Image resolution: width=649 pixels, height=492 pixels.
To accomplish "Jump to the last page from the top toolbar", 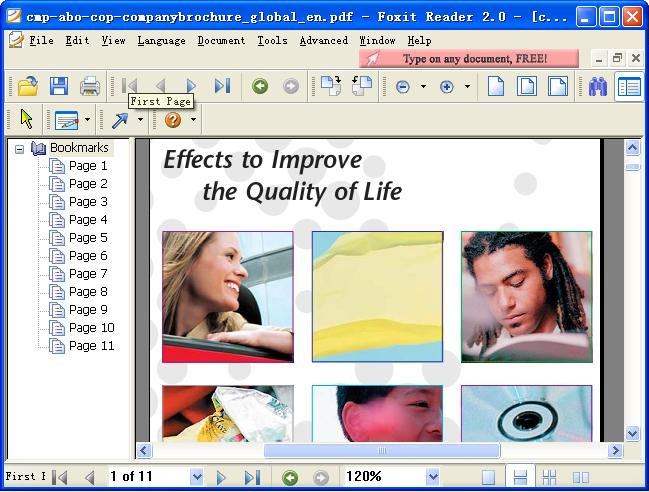I will click(222, 86).
